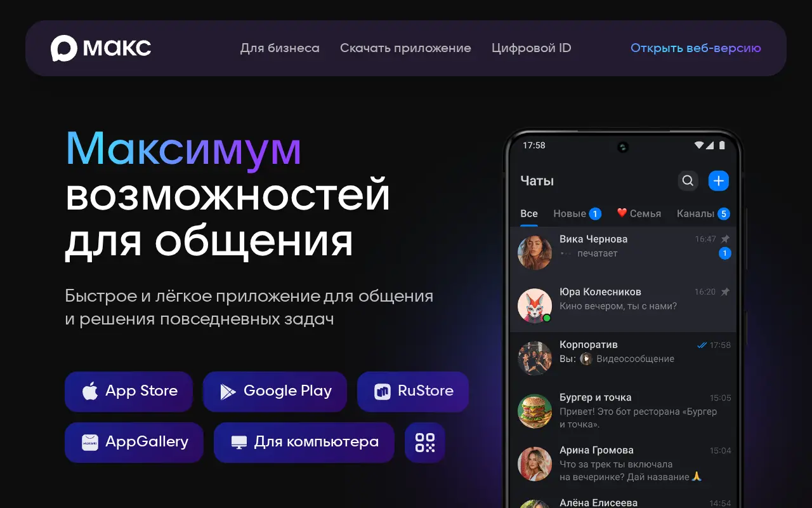This screenshot has height=508, width=812.
Task: Click the pin icon beside 16:47
Action: (726, 239)
